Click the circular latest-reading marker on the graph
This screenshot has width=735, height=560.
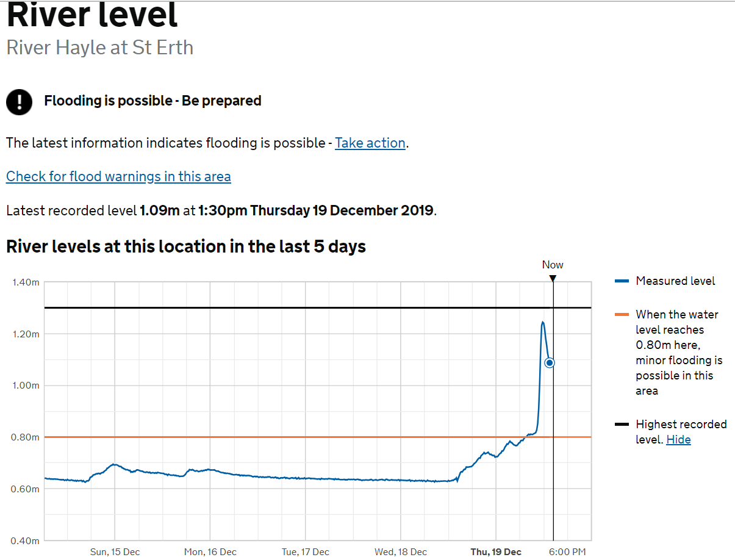(x=549, y=363)
